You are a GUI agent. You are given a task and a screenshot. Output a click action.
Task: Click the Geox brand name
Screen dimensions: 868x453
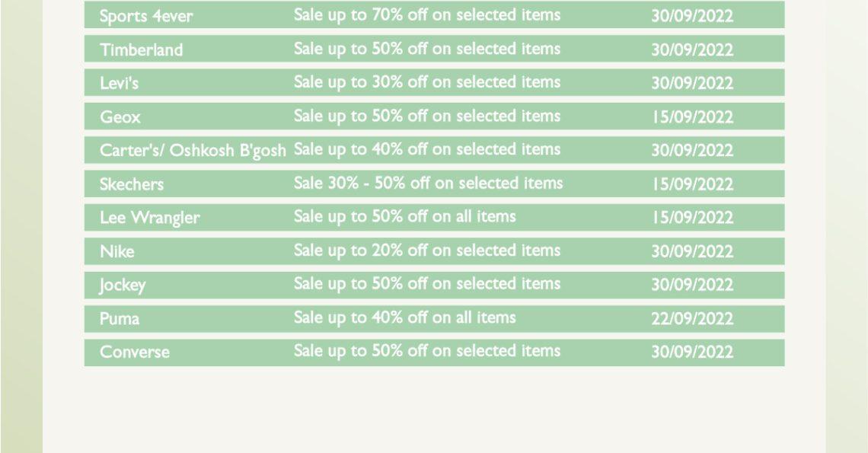120,116
